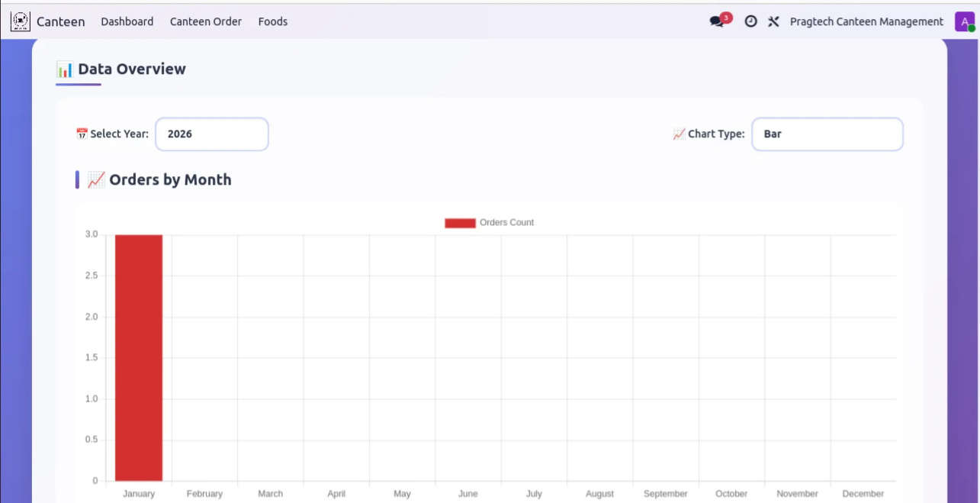Click the red January bar in chart
This screenshot has width=980, height=503.
(139, 358)
